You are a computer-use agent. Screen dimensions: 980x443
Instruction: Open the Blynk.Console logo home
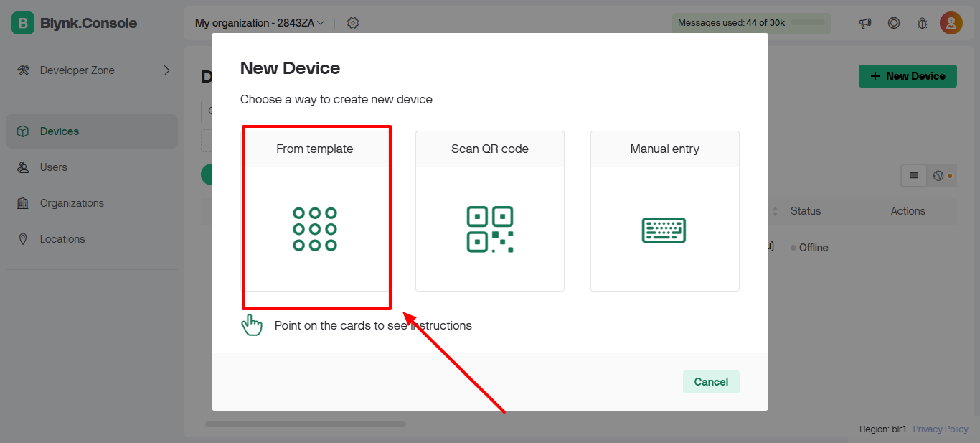pyautogui.click(x=75, y=23)
